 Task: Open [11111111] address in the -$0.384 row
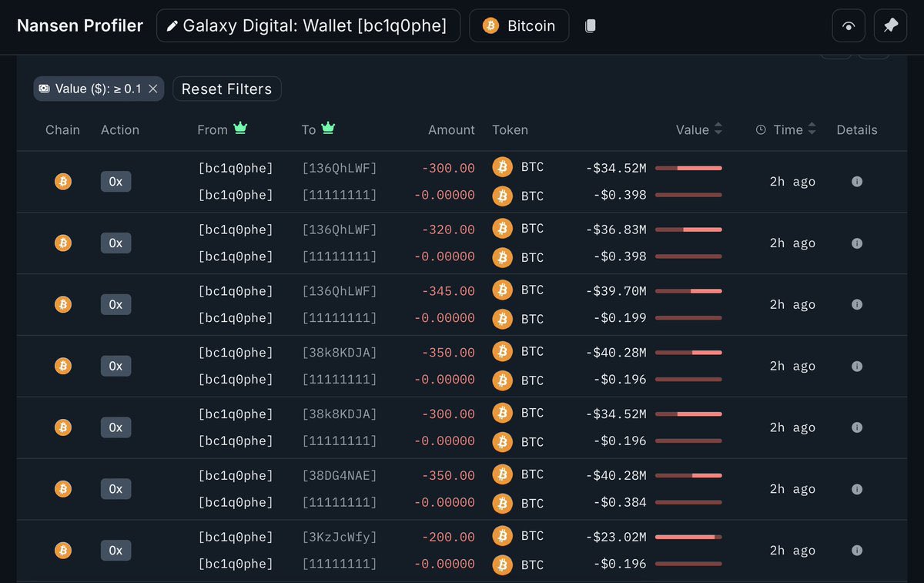coord(340,502)
